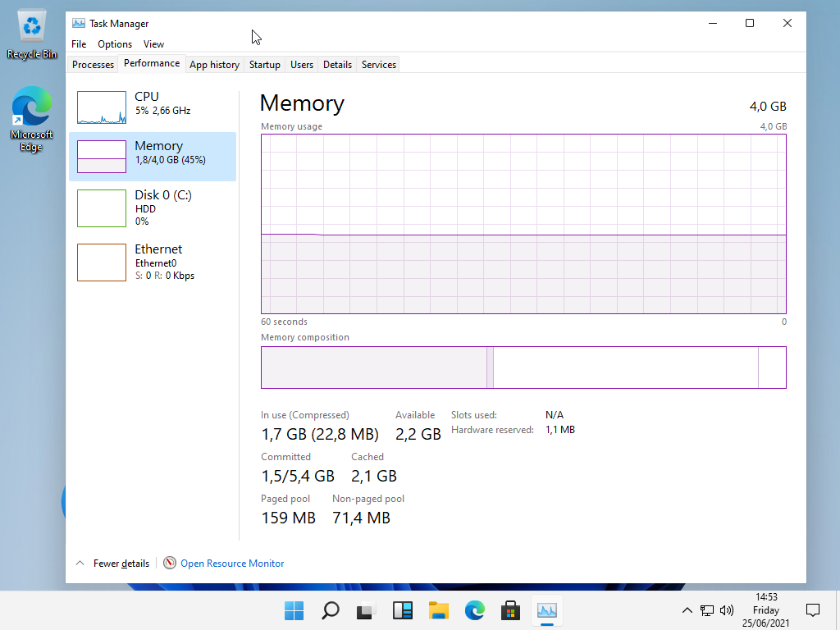Screen dimensions: 840x630
Task: Switch to the Startup tab
Action: coord(264,65)
